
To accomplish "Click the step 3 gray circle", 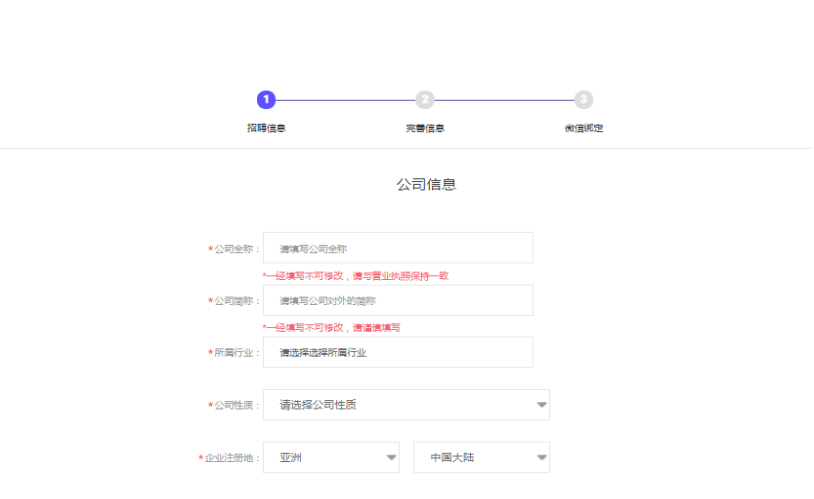I will point(584,99).
